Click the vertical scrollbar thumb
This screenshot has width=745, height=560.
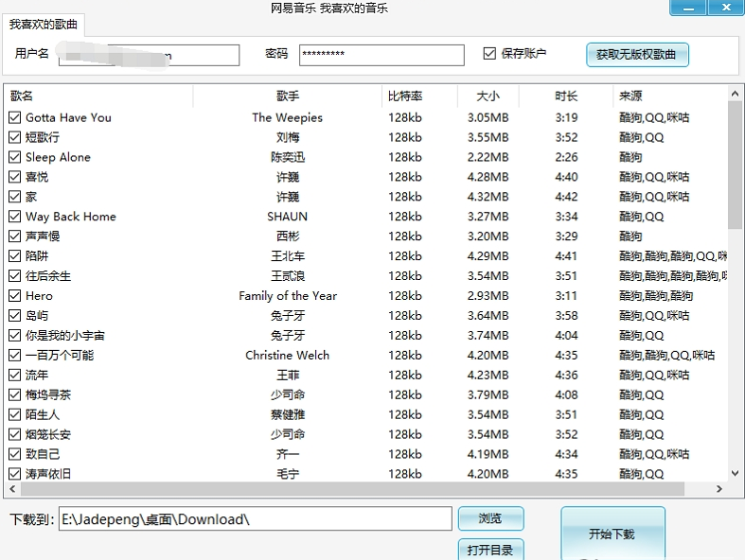tap(735, 165)
